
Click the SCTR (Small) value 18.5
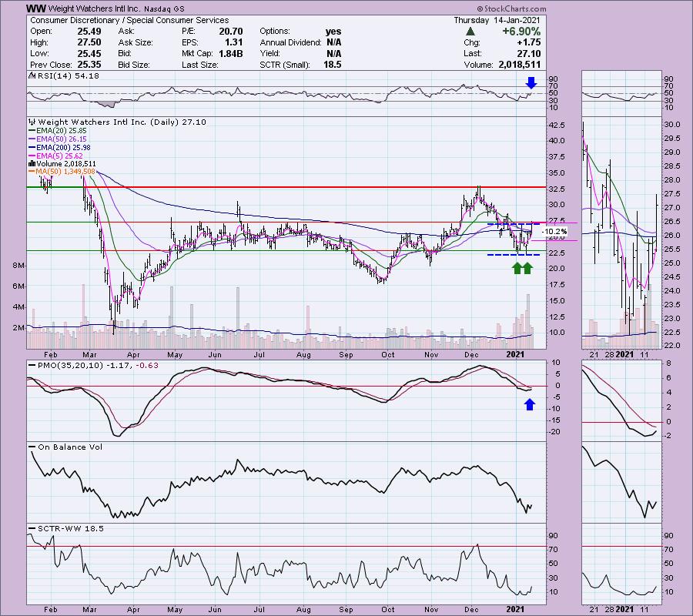coord(332,65)
